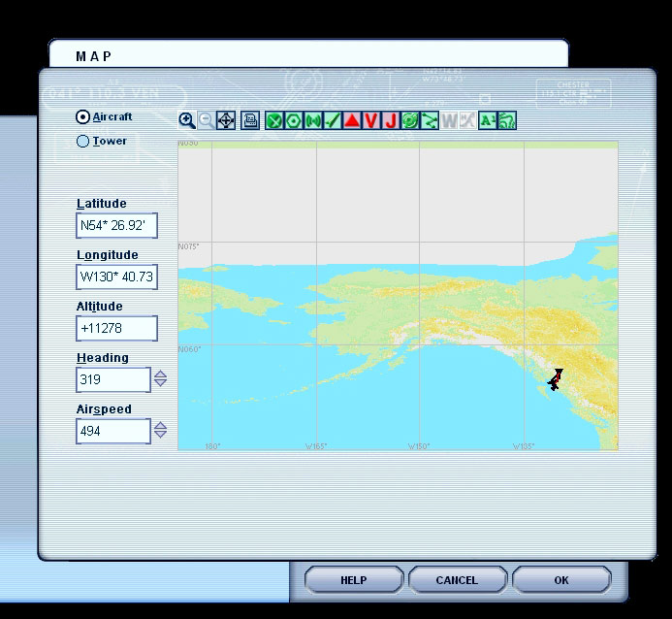Increase heading with up arrow
The height and width of the screenshot is (619, 672).
click(x=161, y=375)
